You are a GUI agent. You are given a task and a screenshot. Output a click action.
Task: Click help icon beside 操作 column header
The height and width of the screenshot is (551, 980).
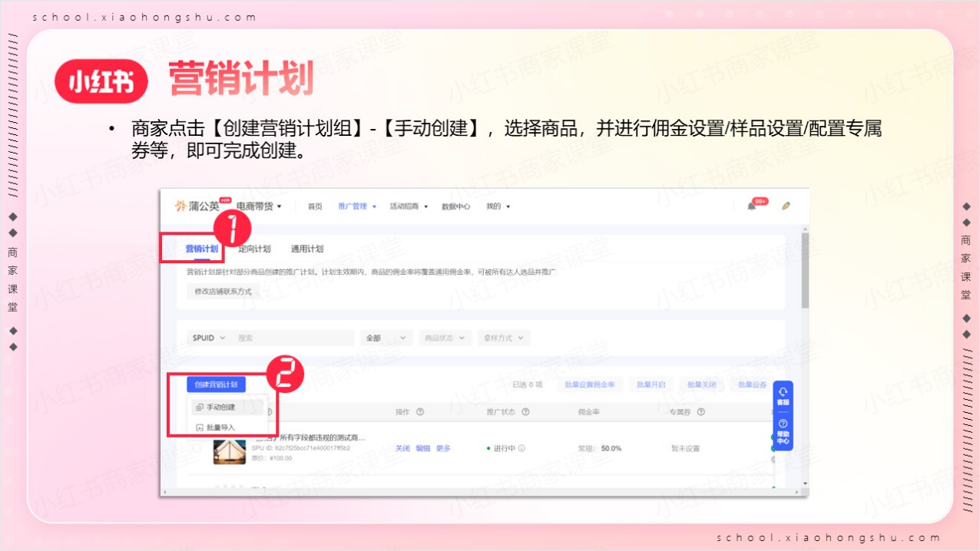[420, 412]
